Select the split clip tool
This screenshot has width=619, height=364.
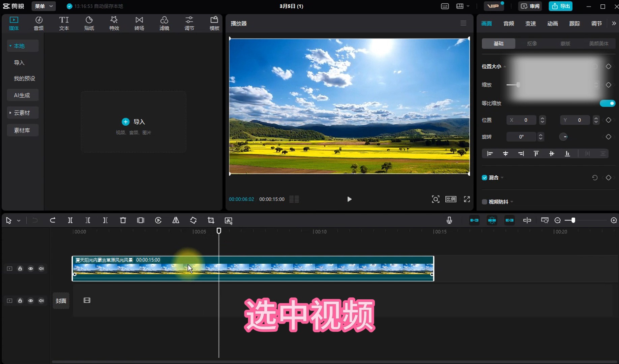coord(70,220)
